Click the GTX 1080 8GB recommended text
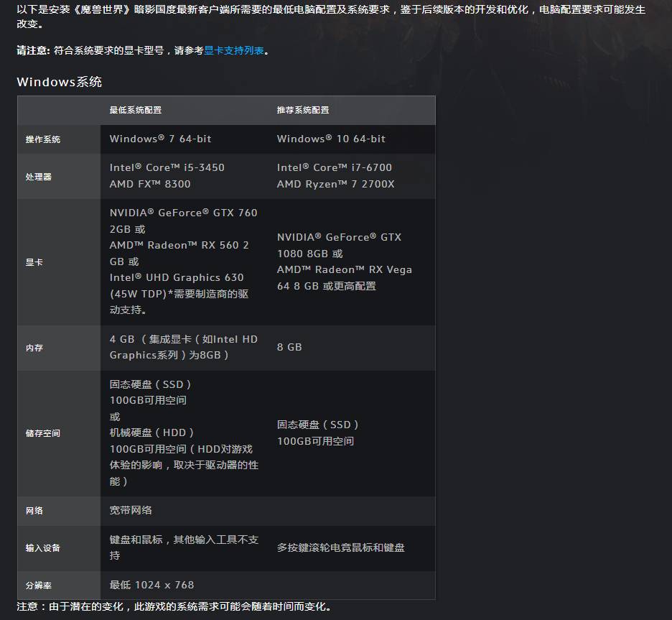The image size is (672, 620). click(339, 245)
